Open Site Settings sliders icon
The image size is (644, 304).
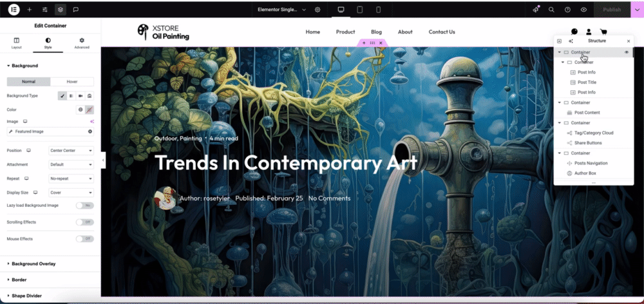pos(45,10)
